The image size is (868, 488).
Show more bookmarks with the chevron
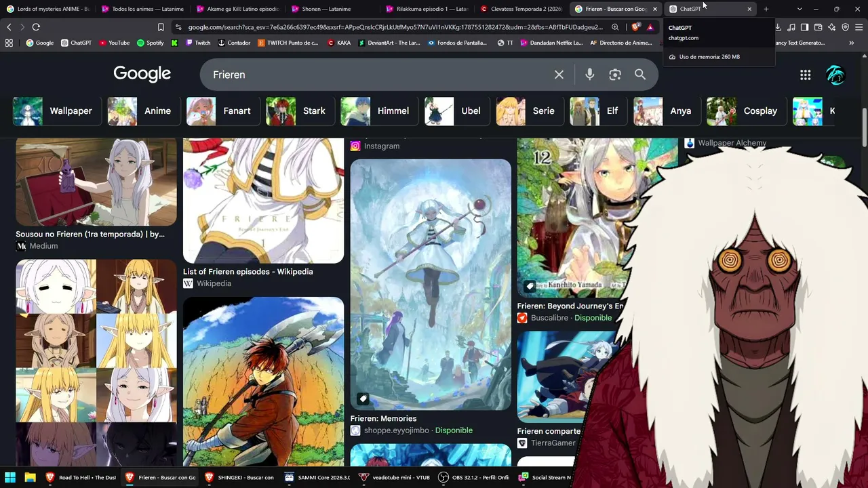[851, 43]
